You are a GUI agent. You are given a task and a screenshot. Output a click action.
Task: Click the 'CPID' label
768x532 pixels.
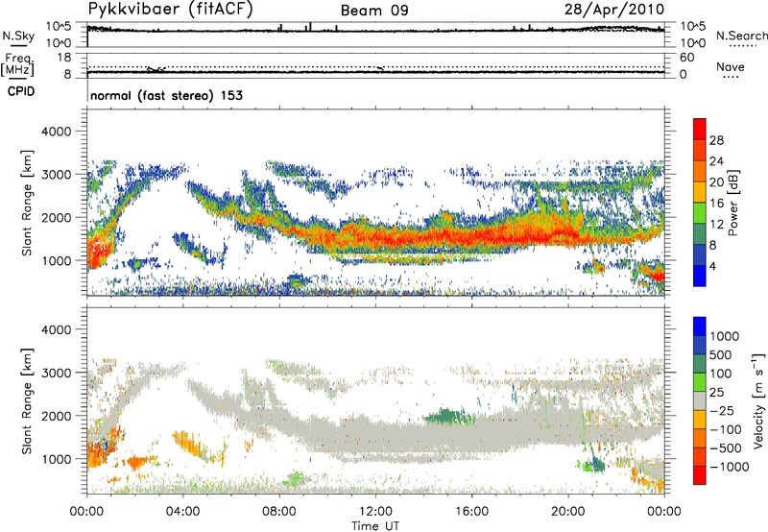21,91
